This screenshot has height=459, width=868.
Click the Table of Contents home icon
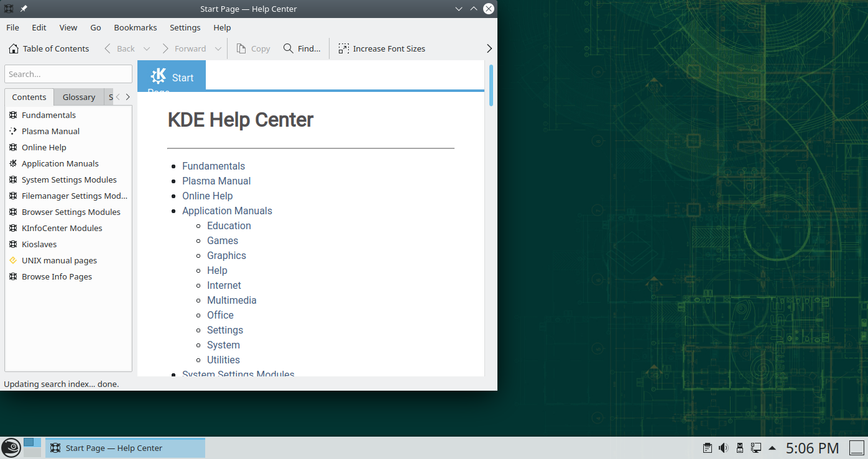point(14,48)
